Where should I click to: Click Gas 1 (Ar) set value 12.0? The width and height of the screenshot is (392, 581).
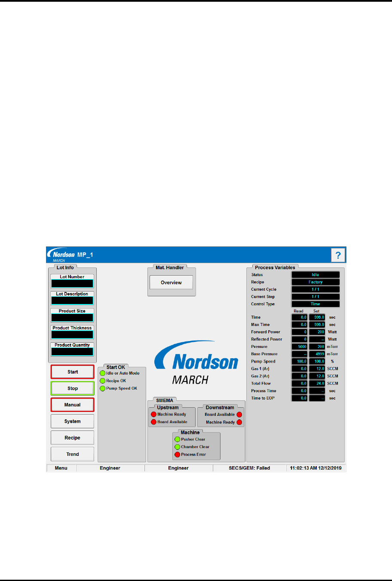click(x=317, y=369)
